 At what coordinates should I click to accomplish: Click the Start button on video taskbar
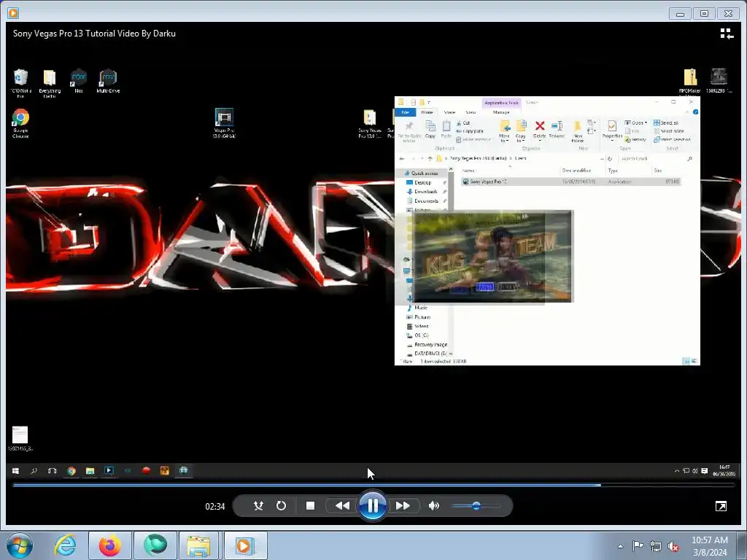[x=15, y=471]
